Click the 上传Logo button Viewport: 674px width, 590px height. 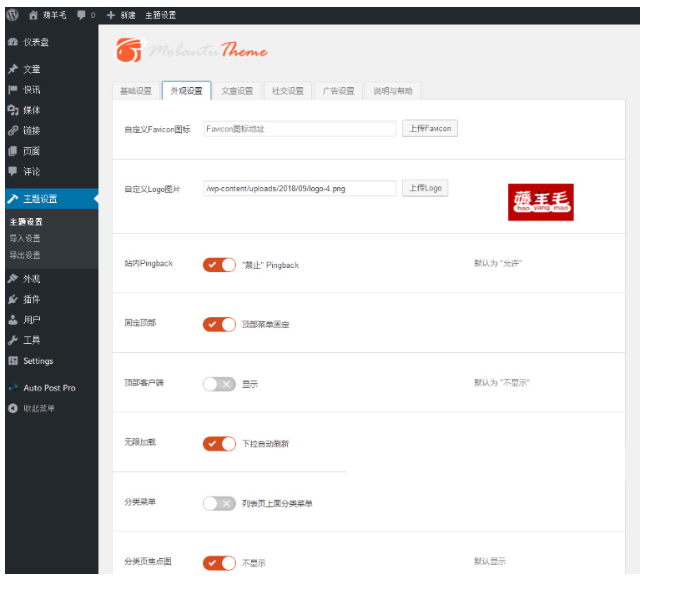pos(425,188)
